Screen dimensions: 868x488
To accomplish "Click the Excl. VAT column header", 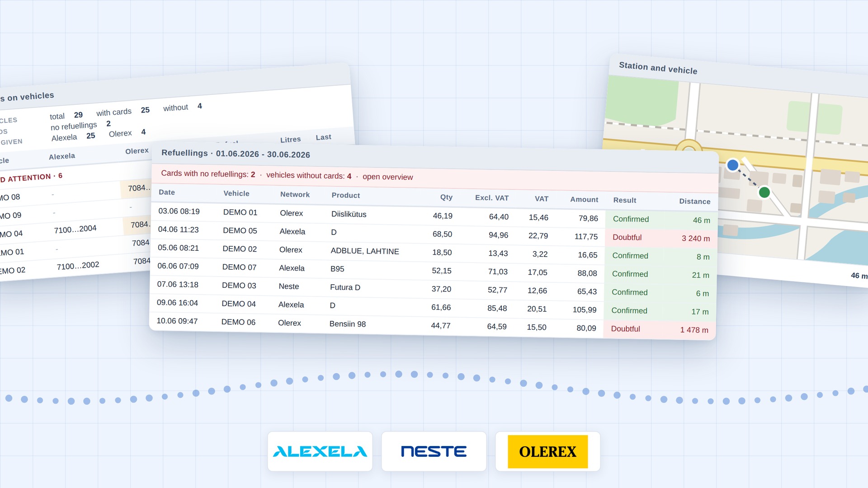I will [x=492, y=198].
